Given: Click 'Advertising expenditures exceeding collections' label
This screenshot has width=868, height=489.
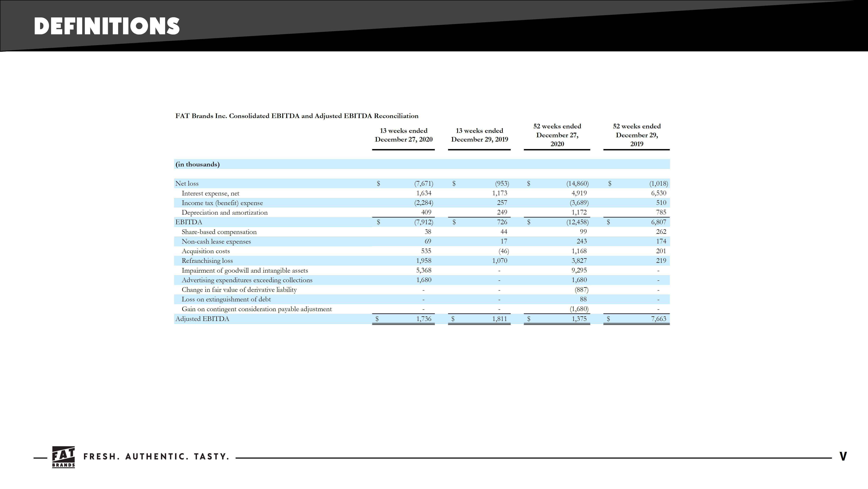Looking at the screenshot, I should point(247,280).
